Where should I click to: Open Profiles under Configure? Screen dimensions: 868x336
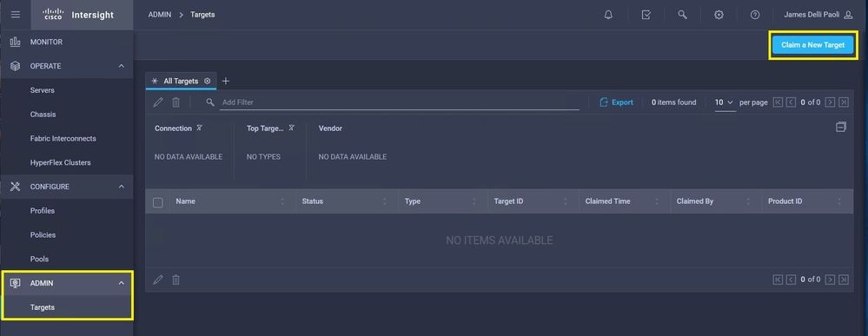click(x=42, y=211)
